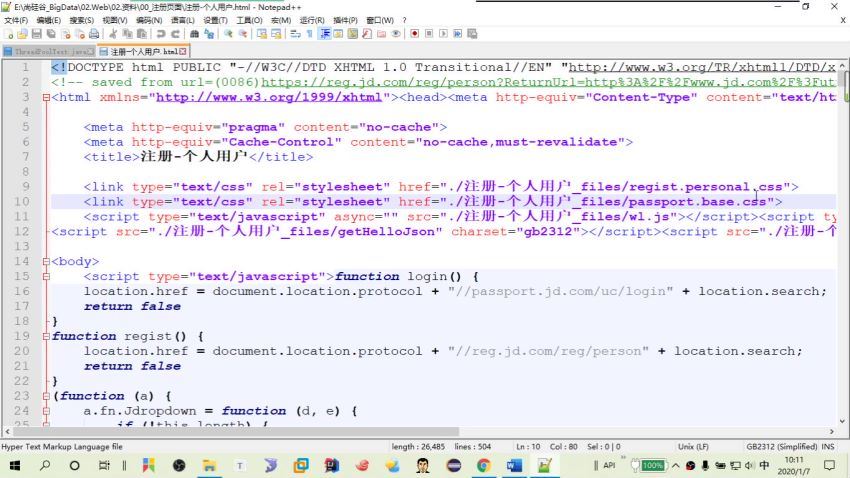The image size is (850, 478).
Task: Click the Zoom Out toolbar icon
Action: coord(243,34)
